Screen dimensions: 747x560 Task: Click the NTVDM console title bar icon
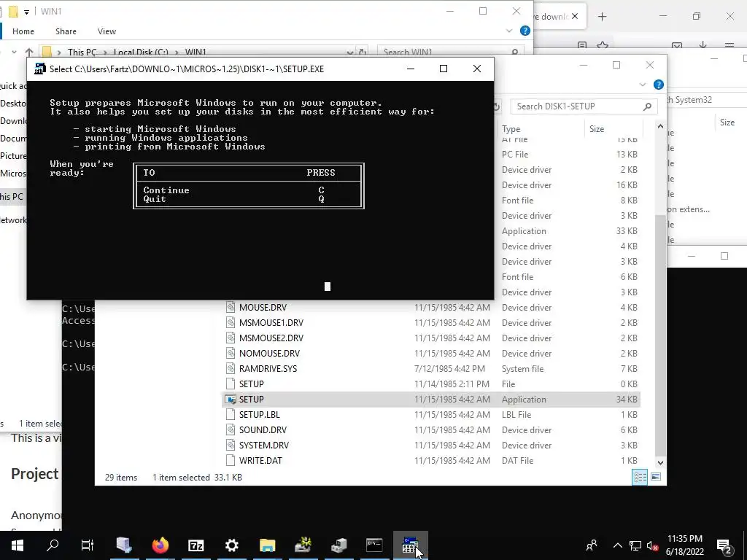tap(40, 69)
